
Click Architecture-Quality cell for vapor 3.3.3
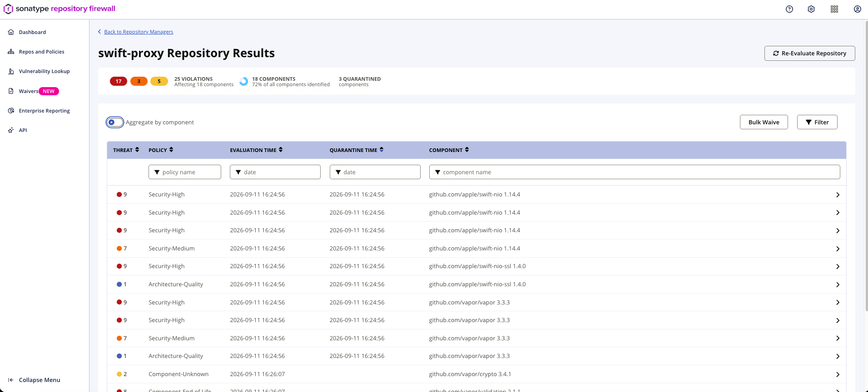click(176, 356)
